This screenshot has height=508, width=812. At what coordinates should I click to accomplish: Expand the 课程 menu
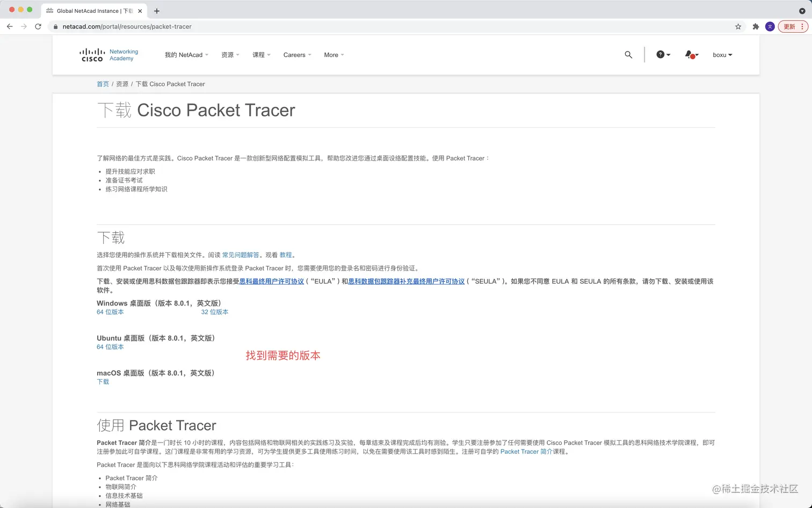[x=262, y=55]
